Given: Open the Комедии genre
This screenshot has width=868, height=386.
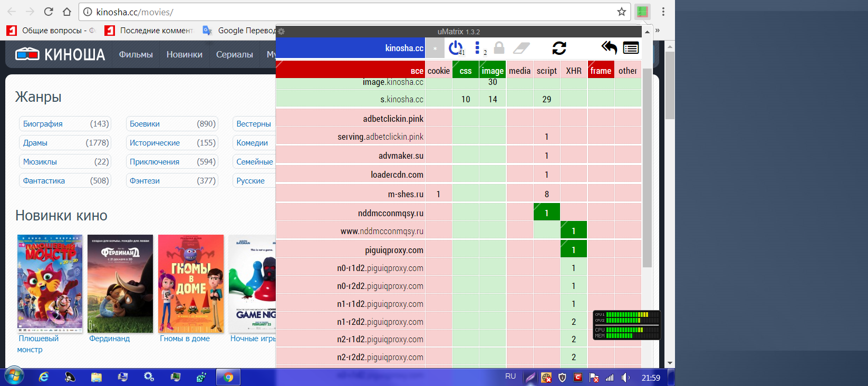Looking at the screenshot, I should click(x=252, y=143).
